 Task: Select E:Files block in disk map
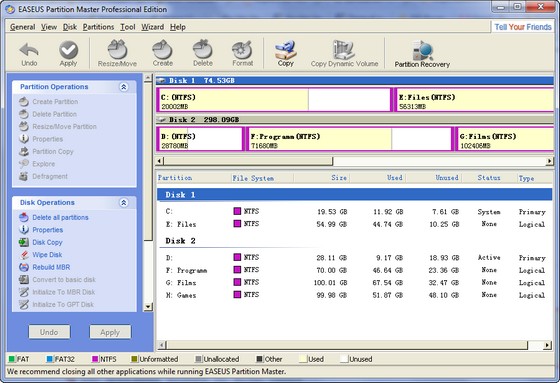pyautogui.click(x=474, y=100)
